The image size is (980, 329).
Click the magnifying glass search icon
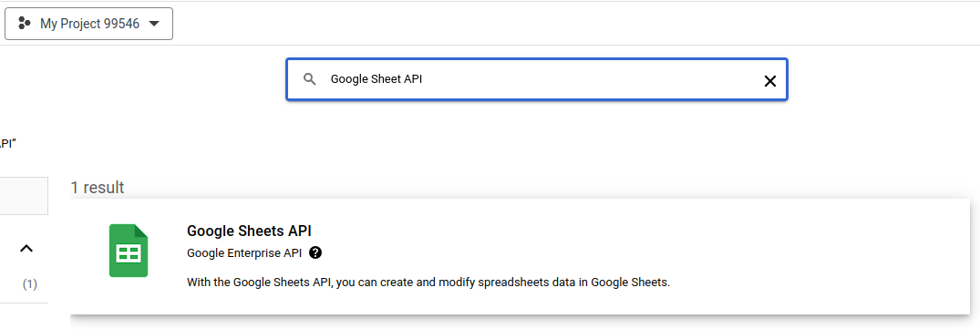tap(309, 79)
